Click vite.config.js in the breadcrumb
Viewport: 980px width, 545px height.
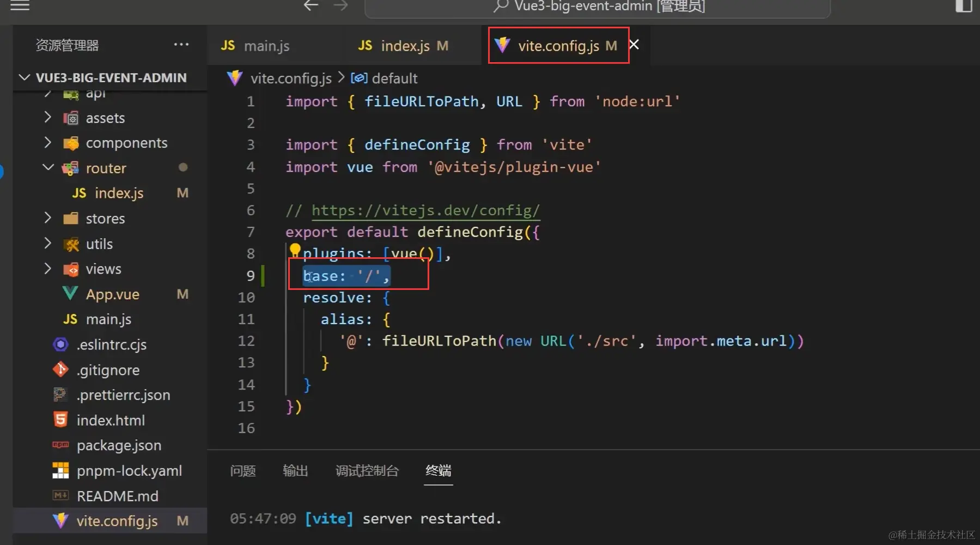291,78
